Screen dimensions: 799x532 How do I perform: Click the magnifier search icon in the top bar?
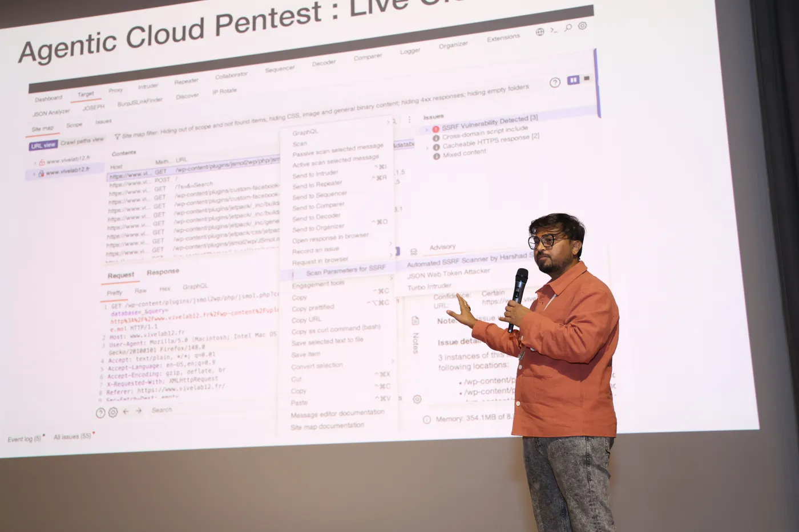[568, 27]
